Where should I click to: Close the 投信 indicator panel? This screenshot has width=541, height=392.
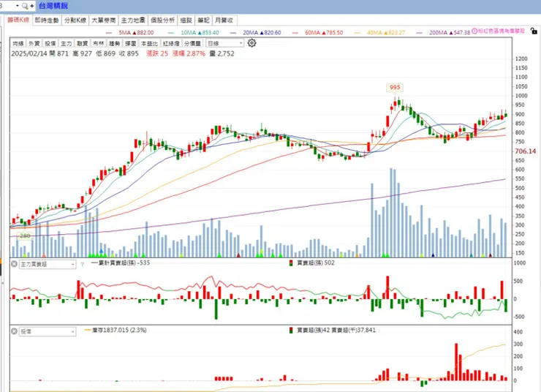click(x=14, y=331)
